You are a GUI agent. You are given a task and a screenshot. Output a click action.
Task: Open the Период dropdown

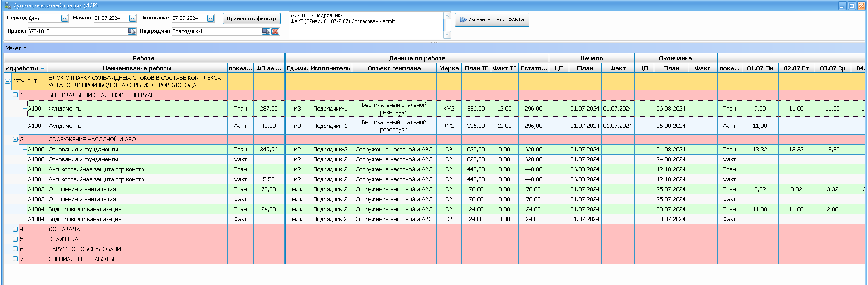(64, 18)
